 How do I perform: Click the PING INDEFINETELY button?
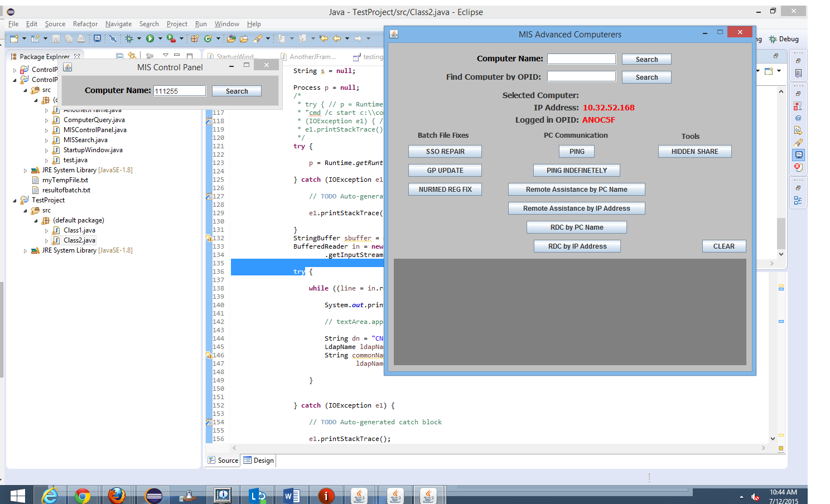(x=576, y=171)
